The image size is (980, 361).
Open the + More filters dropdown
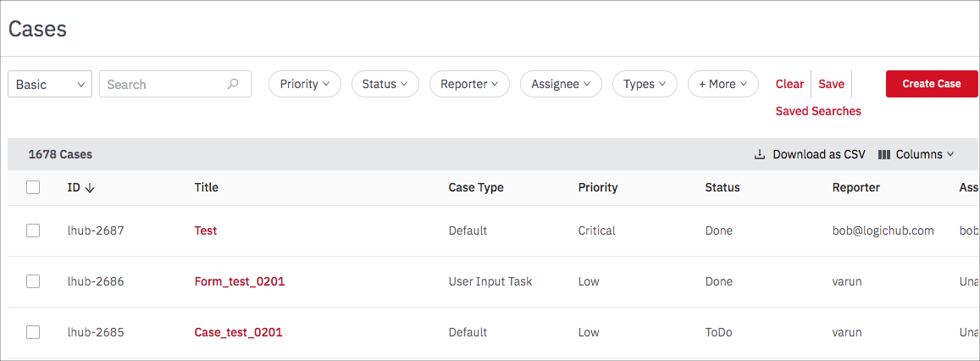[723, 84]
